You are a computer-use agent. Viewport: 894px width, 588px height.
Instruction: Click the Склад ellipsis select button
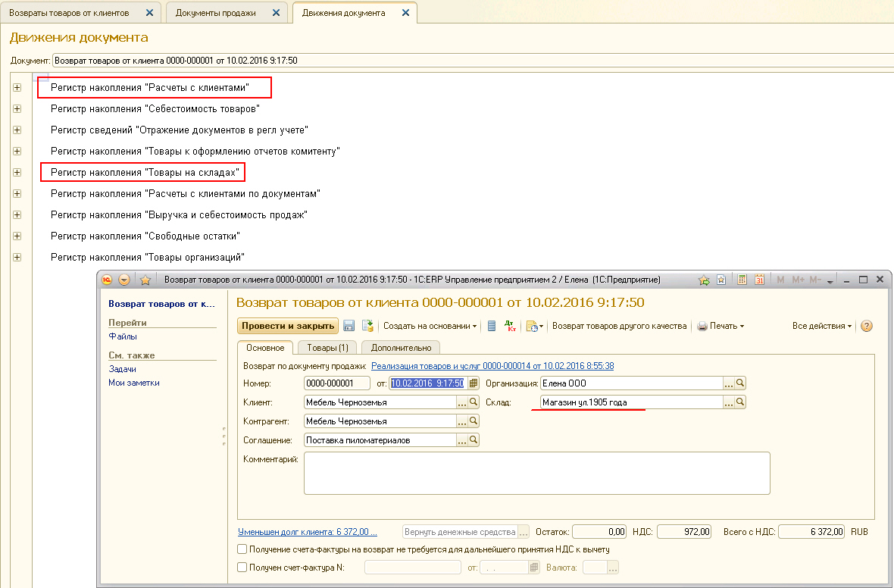(729, 402)
